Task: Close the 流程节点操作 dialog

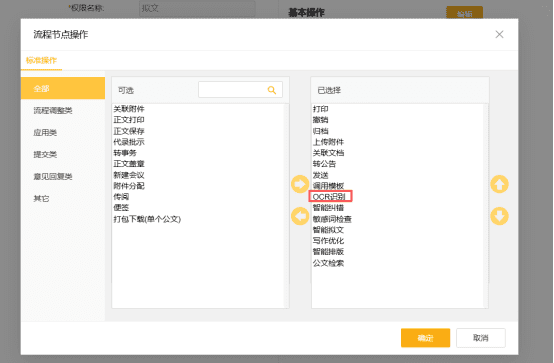Action: click(x=499, y=34)
